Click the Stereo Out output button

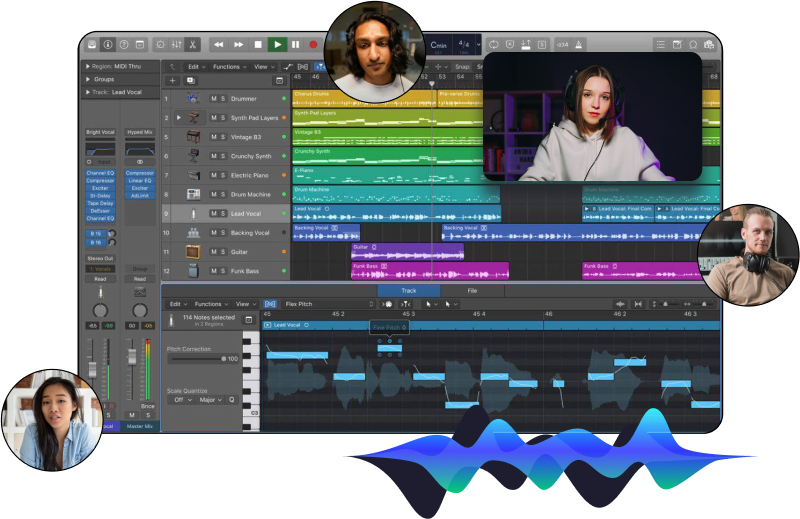[x=100, y=258]
